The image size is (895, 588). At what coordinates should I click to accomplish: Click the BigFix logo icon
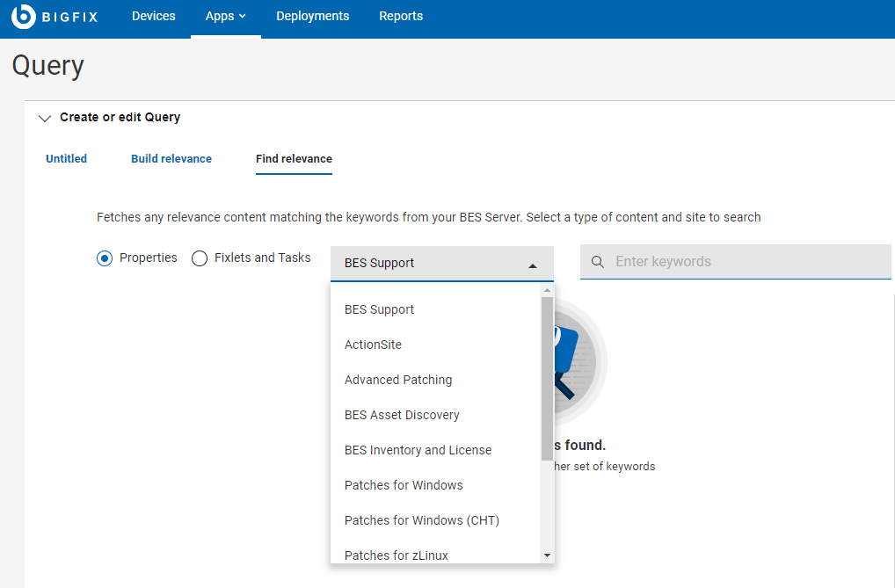(24, 17)
